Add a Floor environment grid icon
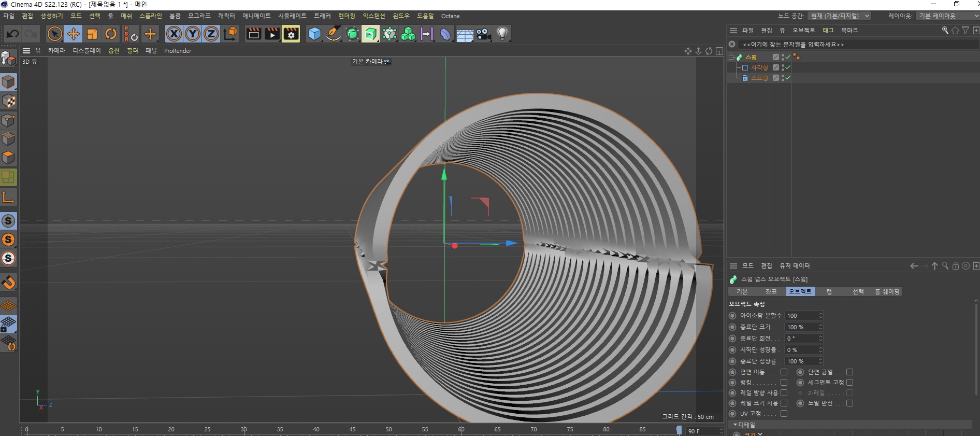The width and height of the screenshot is (980, 436). tap(465, 34)
